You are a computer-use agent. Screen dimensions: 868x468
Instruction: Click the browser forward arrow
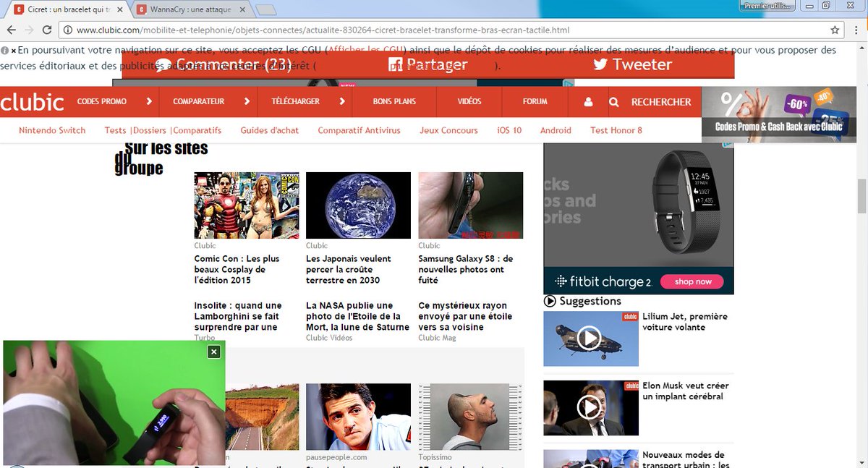pos(29,30)
